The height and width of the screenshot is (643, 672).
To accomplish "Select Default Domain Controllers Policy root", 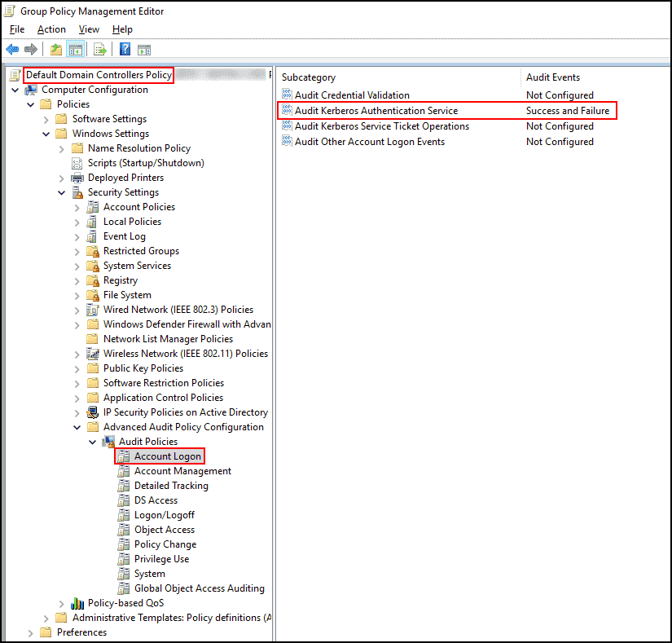I will point(99,75).
